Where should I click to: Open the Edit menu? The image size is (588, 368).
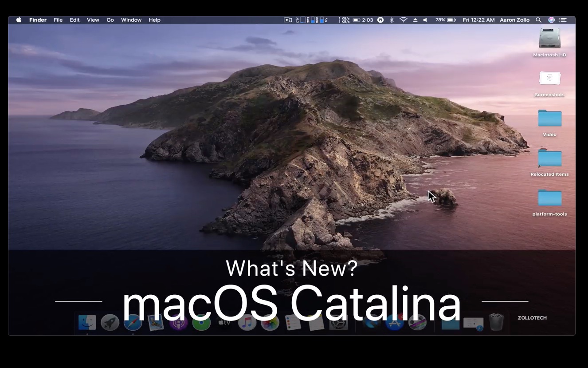click(x=74, y=20)
